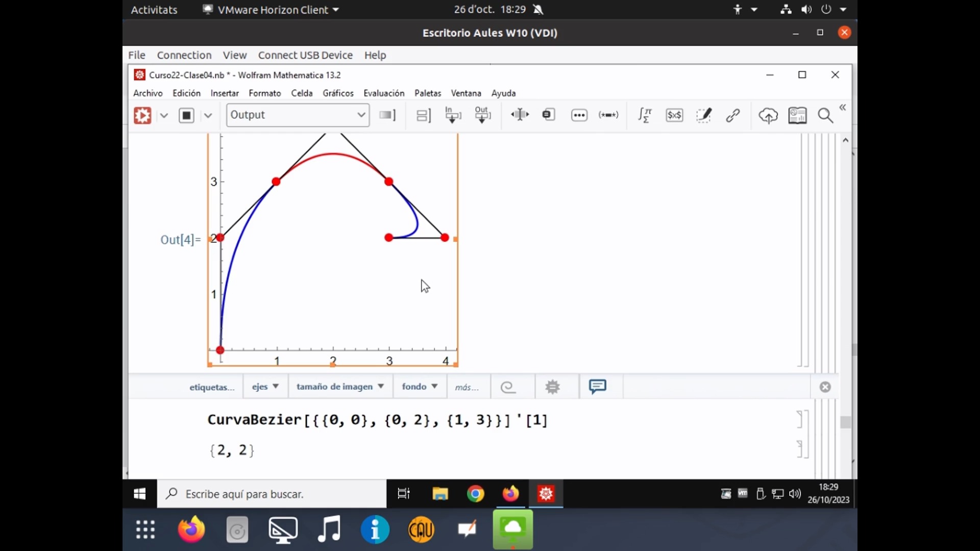Open Connect USB Device menu
The image size is (980, 551).
[x=305, y=55]
